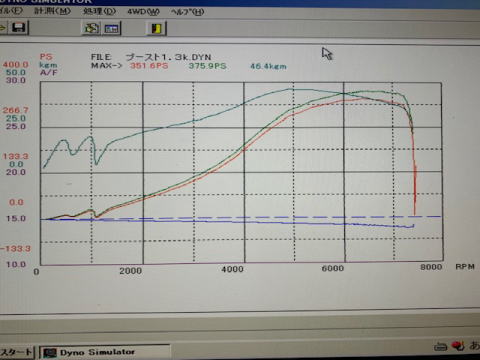Click the スタート start button

pyautogui.click(x=17, y=352)
